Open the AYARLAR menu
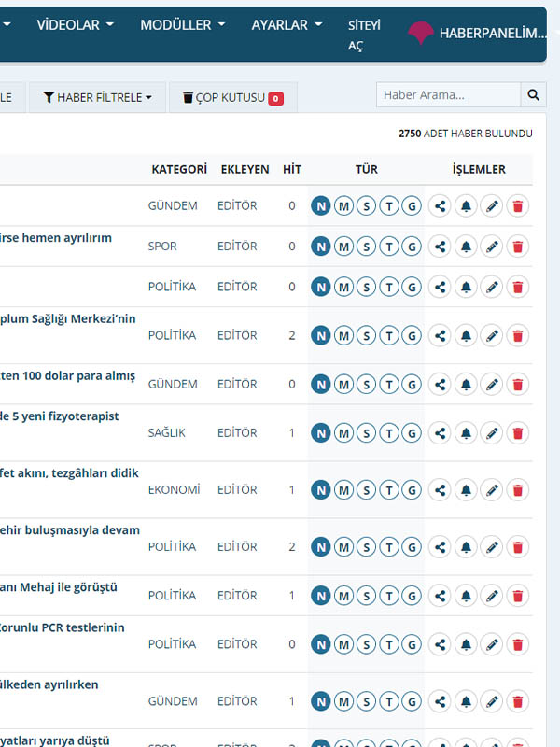This screenshot has width=560, height=747. 287,25
